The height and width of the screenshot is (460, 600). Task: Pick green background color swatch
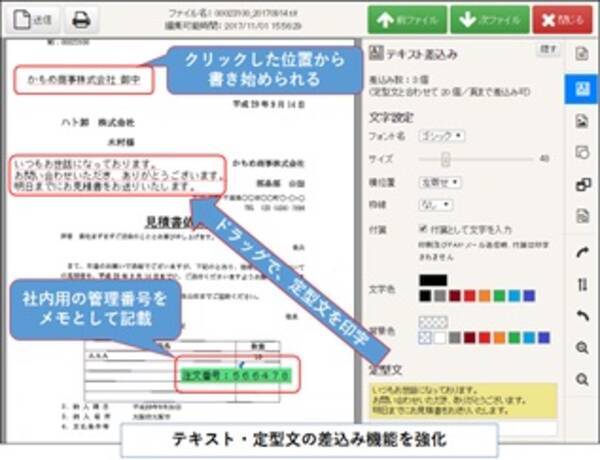(x=514, y=338)
